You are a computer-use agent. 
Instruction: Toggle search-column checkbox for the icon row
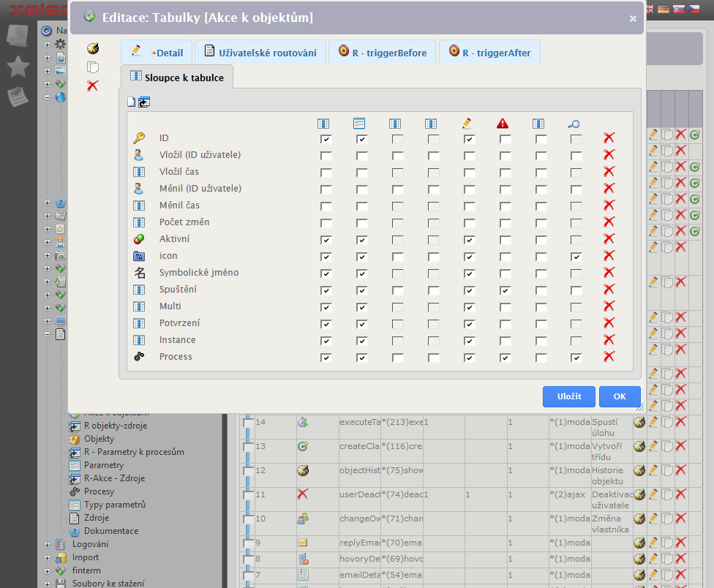coord(576,257)
